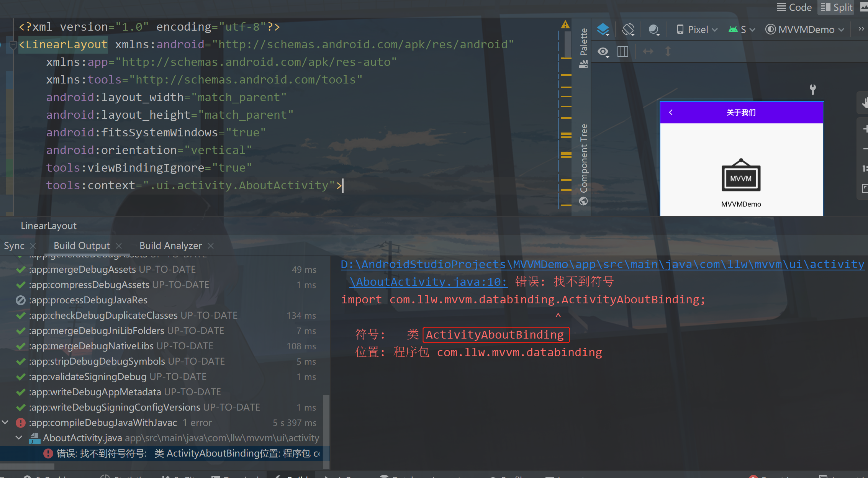Open the night mode icon
The image size is (868, 478).
(654, 29)
